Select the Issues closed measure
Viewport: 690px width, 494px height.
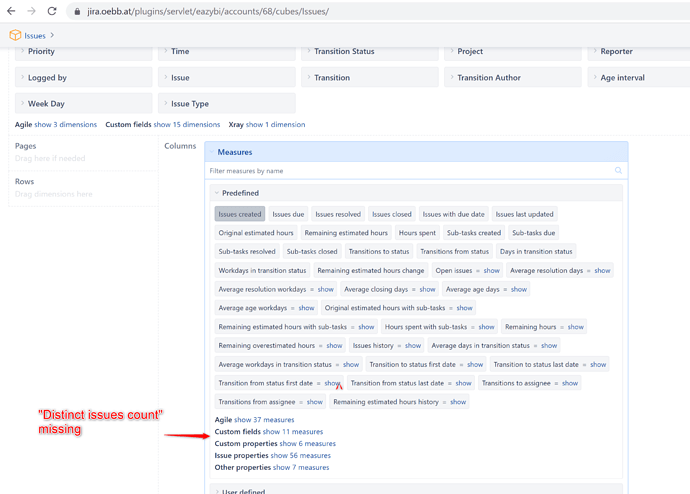coord(392,214)
